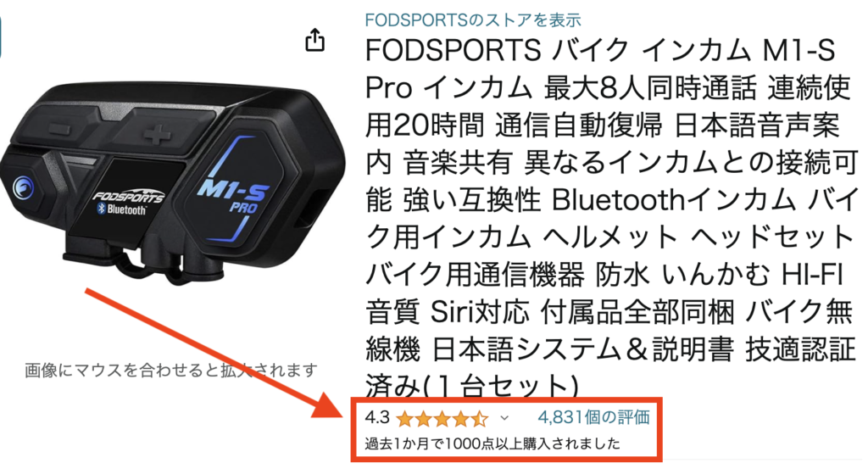The width and height of the screenshot is (868, 474).
Task: Click the FODSPORTS logo on the device
Action: tap(128, 197)
